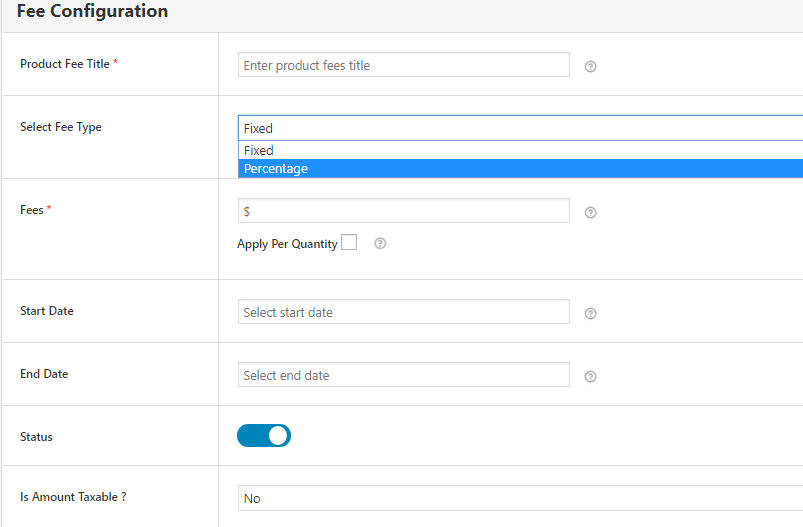The image size is (803, 527).
Task: Open the Is Amount Taxable dropdown
Action: (x=520, y=498)
